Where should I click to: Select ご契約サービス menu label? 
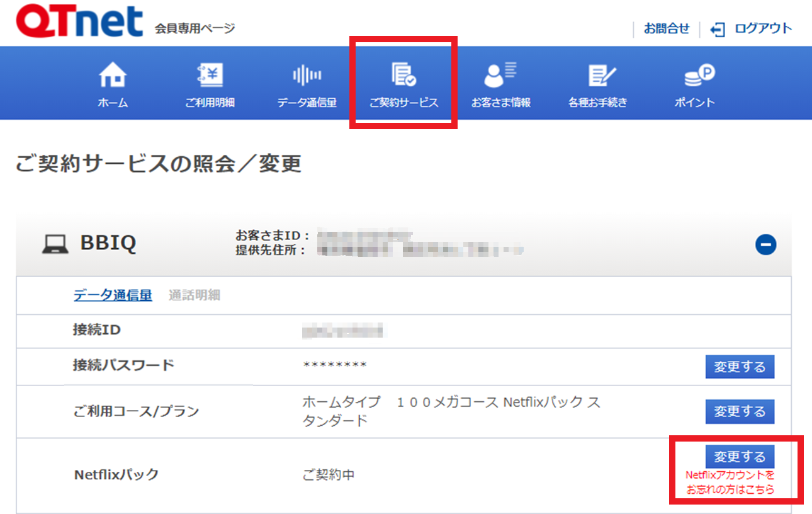click(x=403, y=103)
